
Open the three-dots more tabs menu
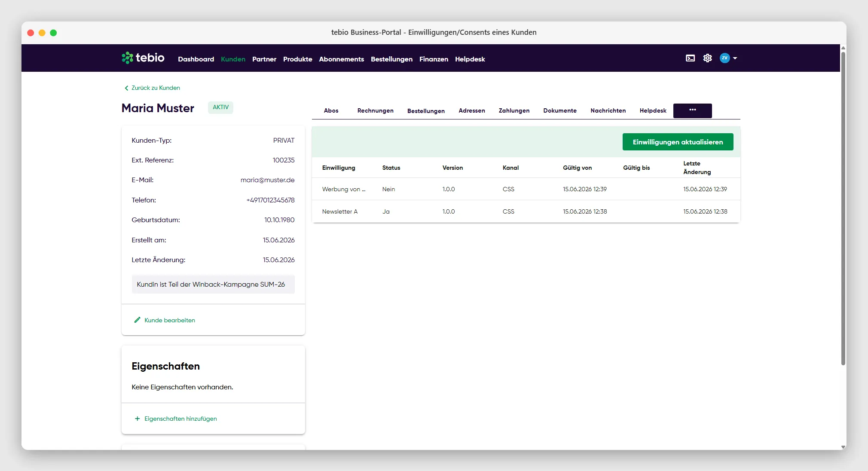point(692,110)
